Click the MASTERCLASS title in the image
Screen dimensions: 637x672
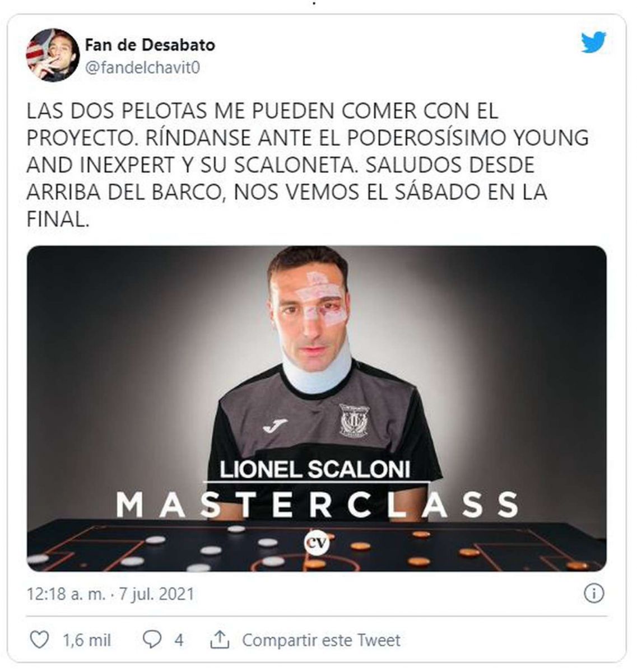click(317, 505)
